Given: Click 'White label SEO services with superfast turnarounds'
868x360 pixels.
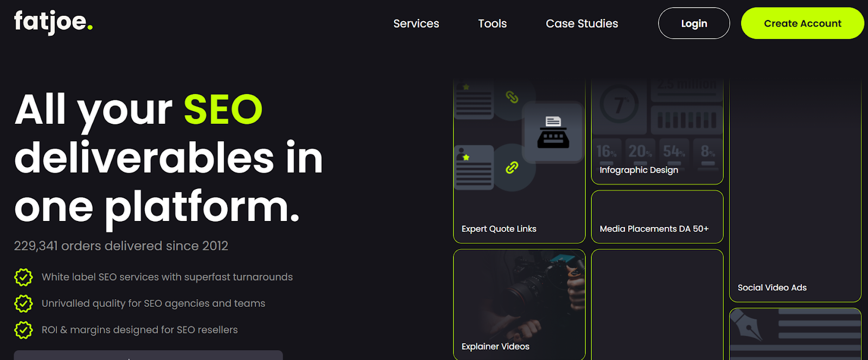Looking at the screenshot, I should (x=167, y=277).
